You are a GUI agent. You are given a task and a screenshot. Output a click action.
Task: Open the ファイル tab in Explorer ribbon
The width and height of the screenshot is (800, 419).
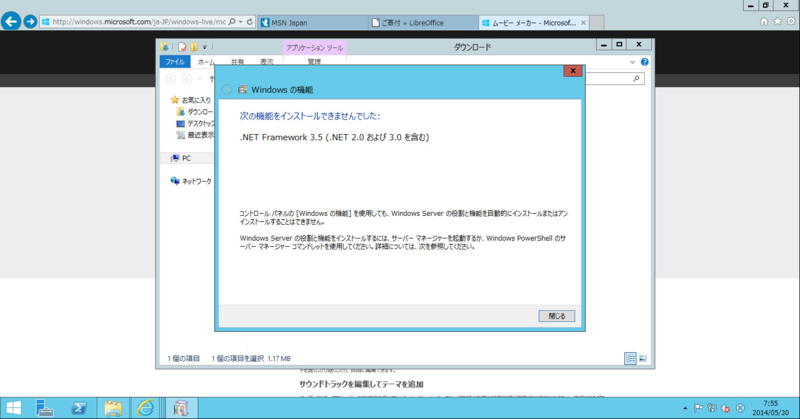tap(175, 62)
